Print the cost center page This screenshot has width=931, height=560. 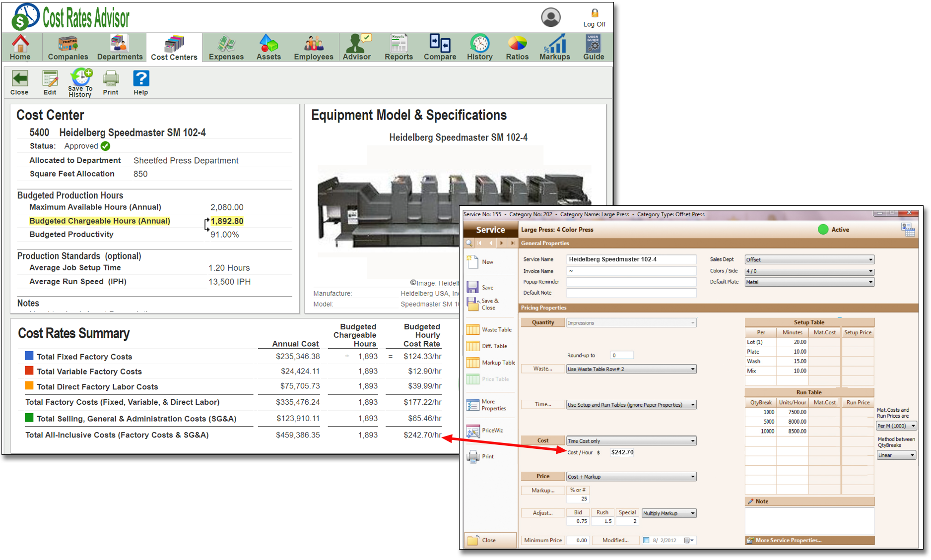tap(111, 83)
